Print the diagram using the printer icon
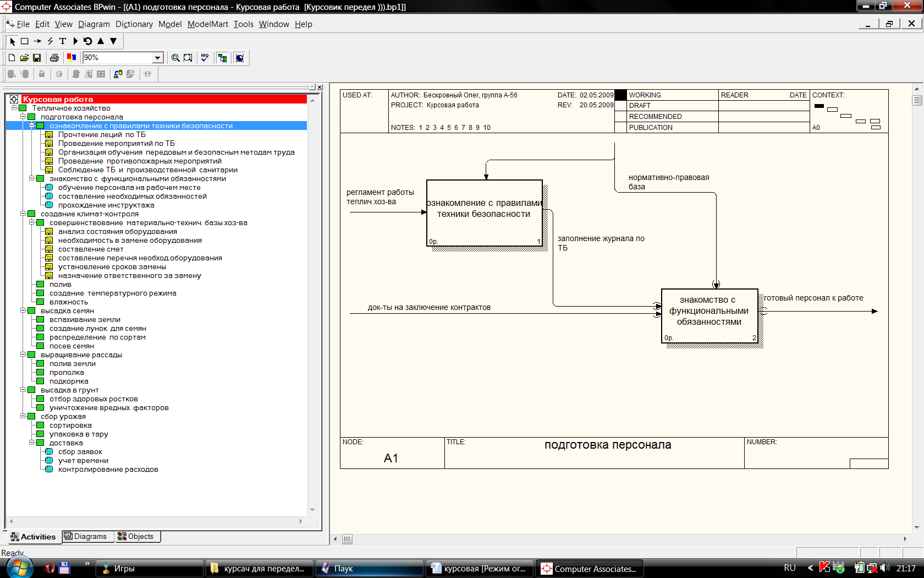 tap(54, 58)
